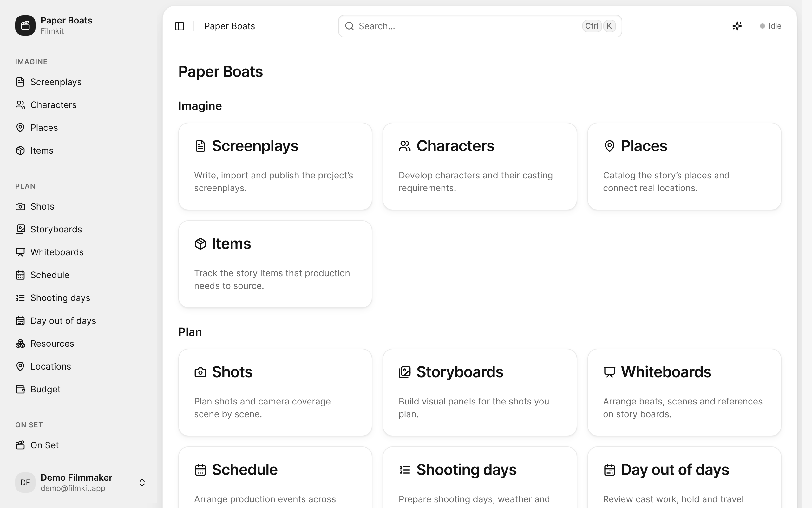Click the Items box icon in sidebar
Screen dimensions: 812x508
(20, 150)
